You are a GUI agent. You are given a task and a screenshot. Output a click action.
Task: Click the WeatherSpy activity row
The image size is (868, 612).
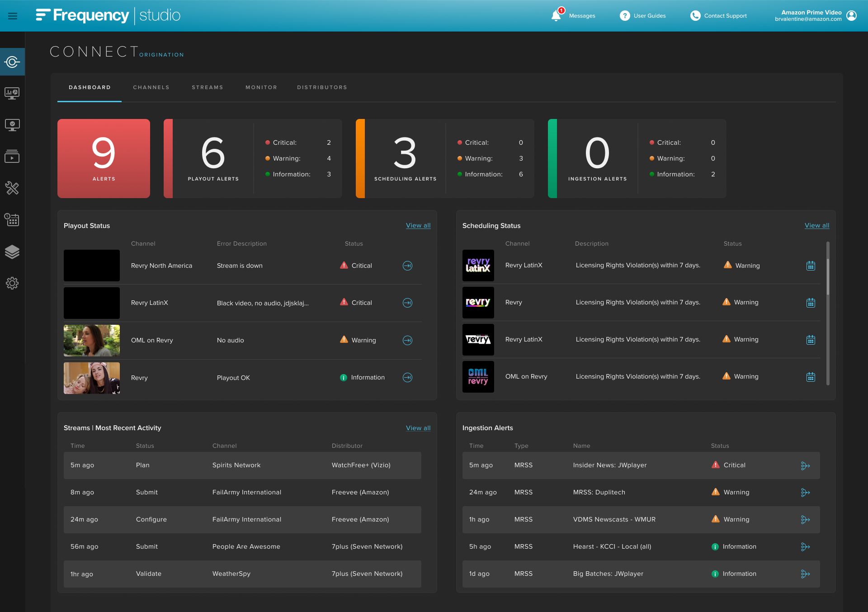point(242,574)
